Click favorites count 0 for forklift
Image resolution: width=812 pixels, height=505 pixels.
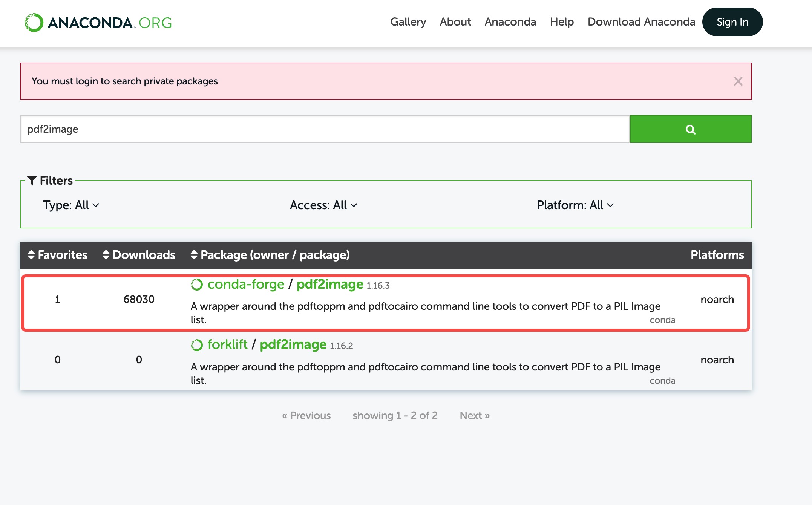pyautogui.click(x=58, y=360)
